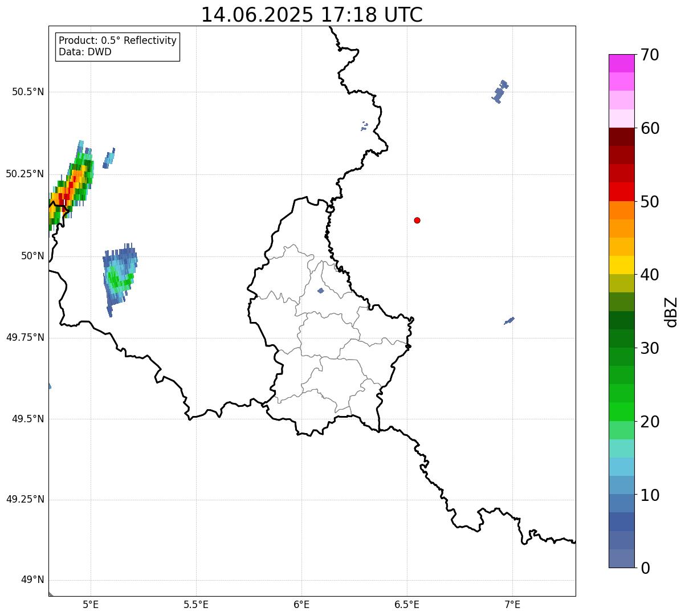
Task: Select the Data: DWD text
Action: (85, 52)
